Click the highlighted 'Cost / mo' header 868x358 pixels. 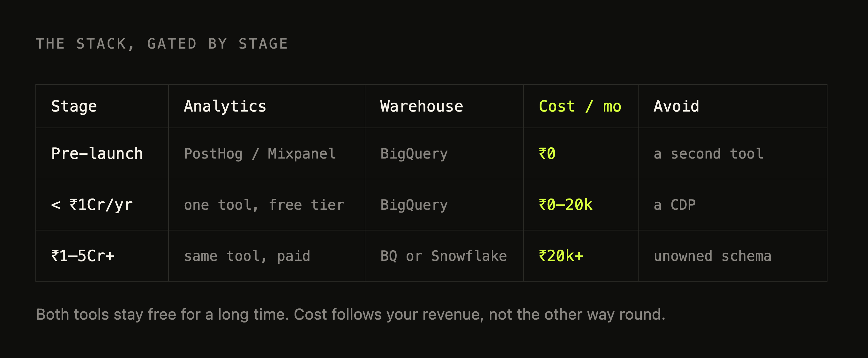point(580,106)
